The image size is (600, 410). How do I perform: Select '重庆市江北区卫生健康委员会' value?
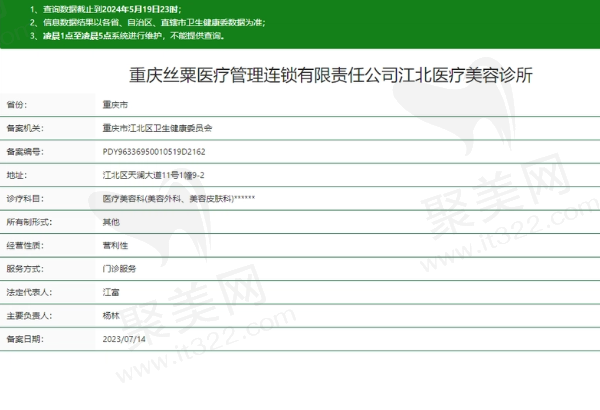(x=157, y=128)
